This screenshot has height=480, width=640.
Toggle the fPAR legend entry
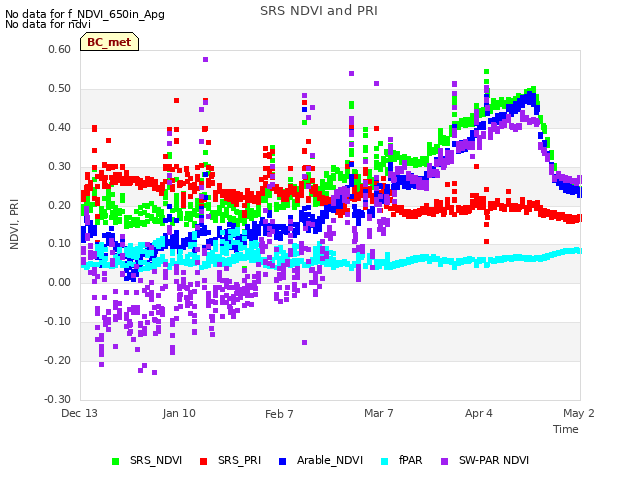point(402,460)
